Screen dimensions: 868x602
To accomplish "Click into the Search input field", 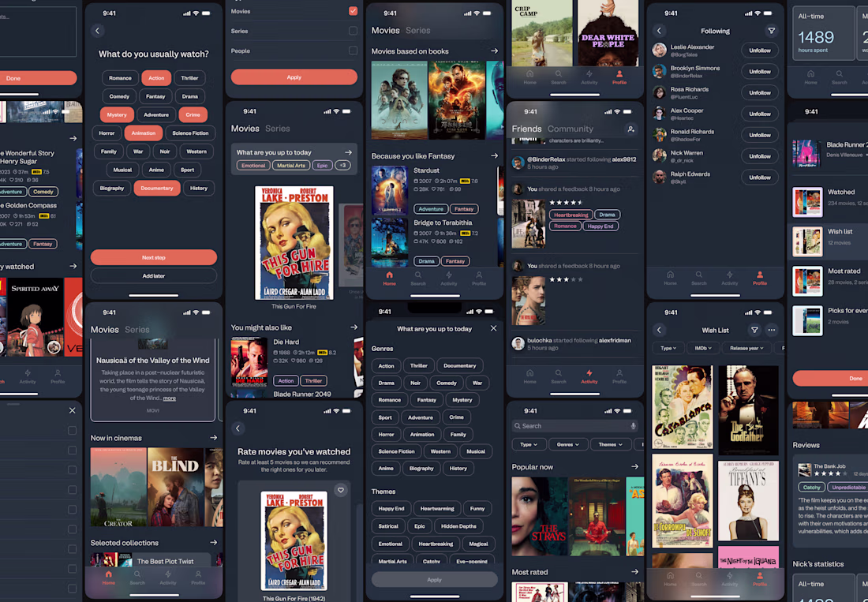I will [x=574, y=426].
